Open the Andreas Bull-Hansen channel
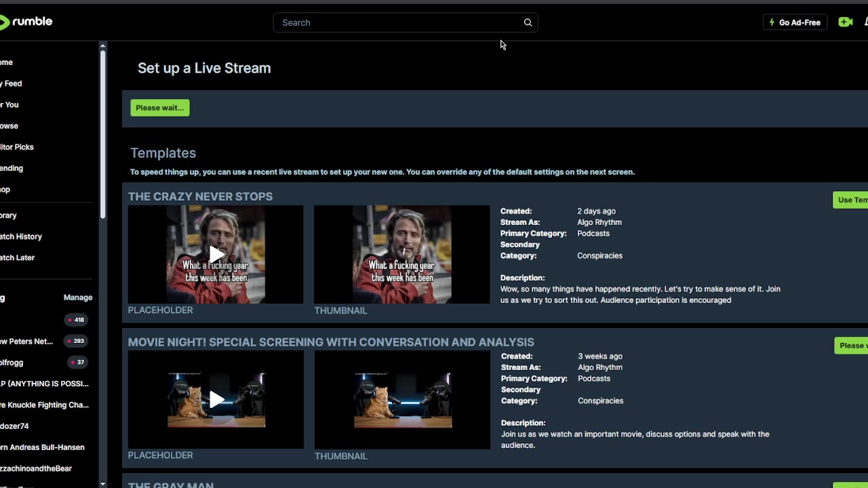Viewport: 868px width, 488px height. coord(43,447)
